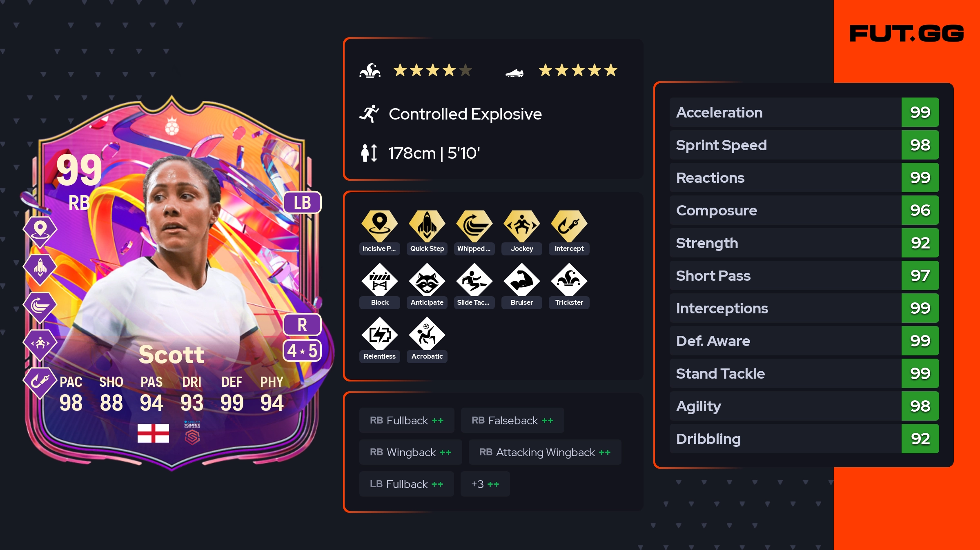Select the Acceleration 99 stat row
This screenshot has width=980, height=550.
[x=804, y=112]
